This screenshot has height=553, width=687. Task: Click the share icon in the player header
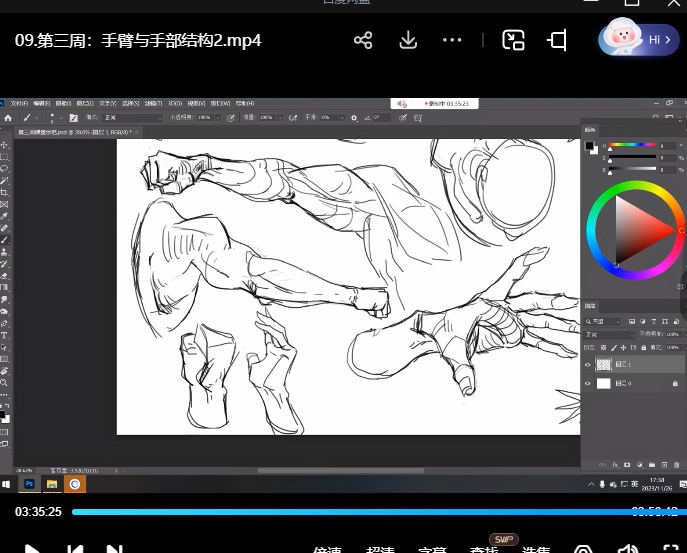(x=363, y=40)
